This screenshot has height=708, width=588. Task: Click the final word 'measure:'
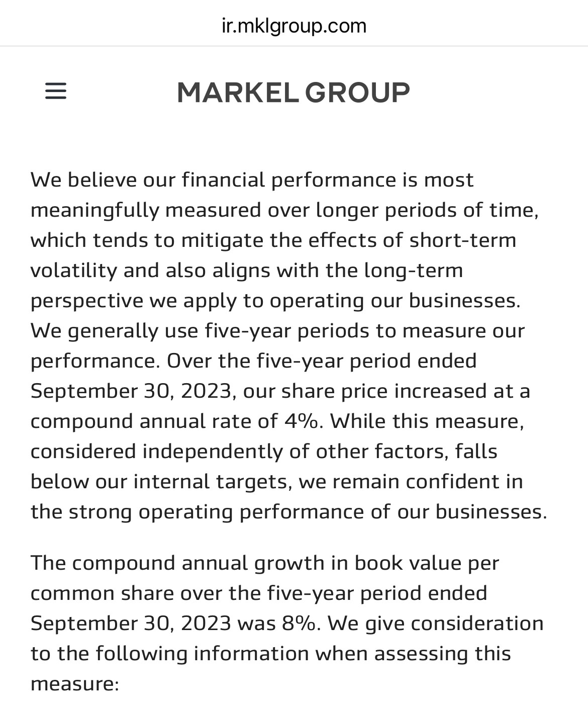[x=74, y=683]
